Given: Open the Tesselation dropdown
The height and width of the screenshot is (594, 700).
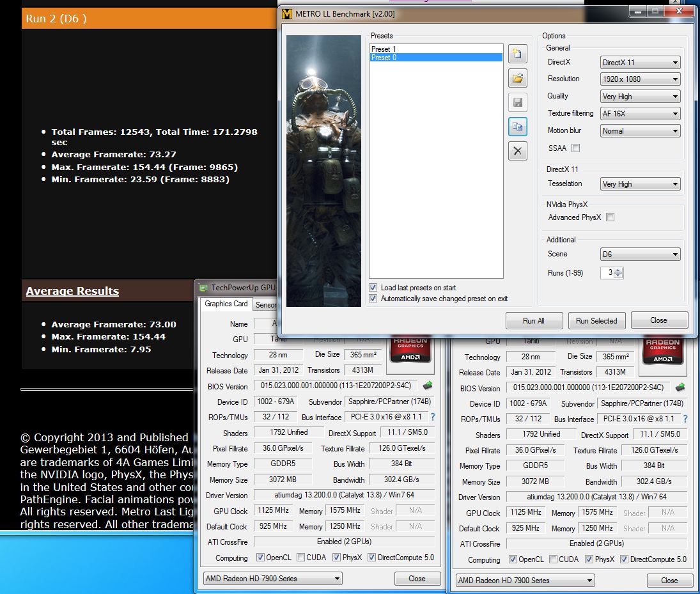Looking at the screenshot, I should click(x=640, y=184).
